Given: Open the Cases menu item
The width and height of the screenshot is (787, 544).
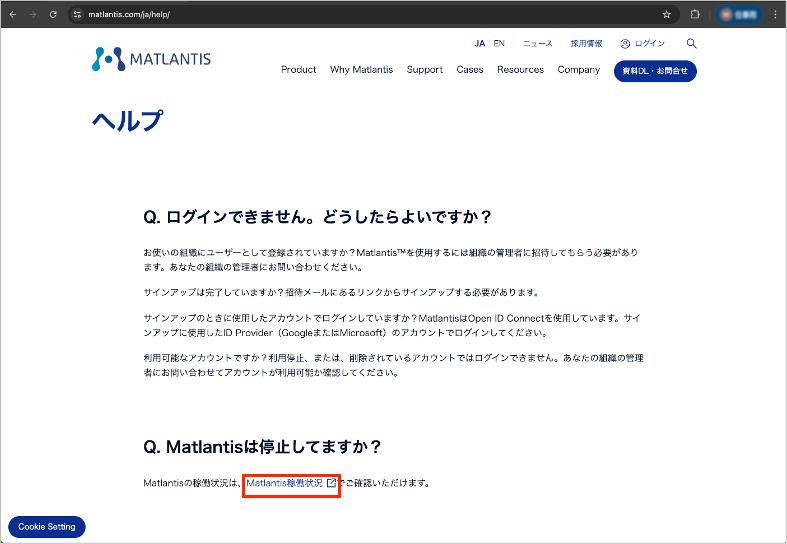Looking at the screenshot, I should [470, 70].
